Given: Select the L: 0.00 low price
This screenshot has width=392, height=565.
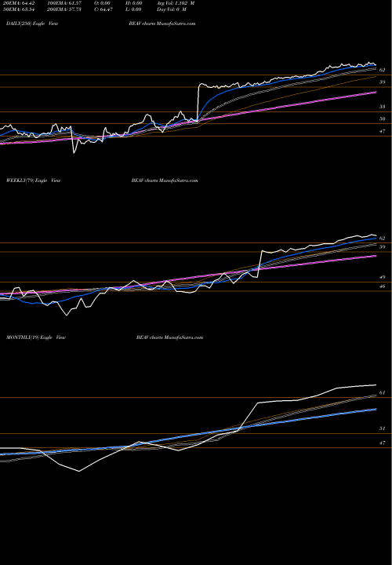Looking at the screenshot, I should click(x=133, y=9).
